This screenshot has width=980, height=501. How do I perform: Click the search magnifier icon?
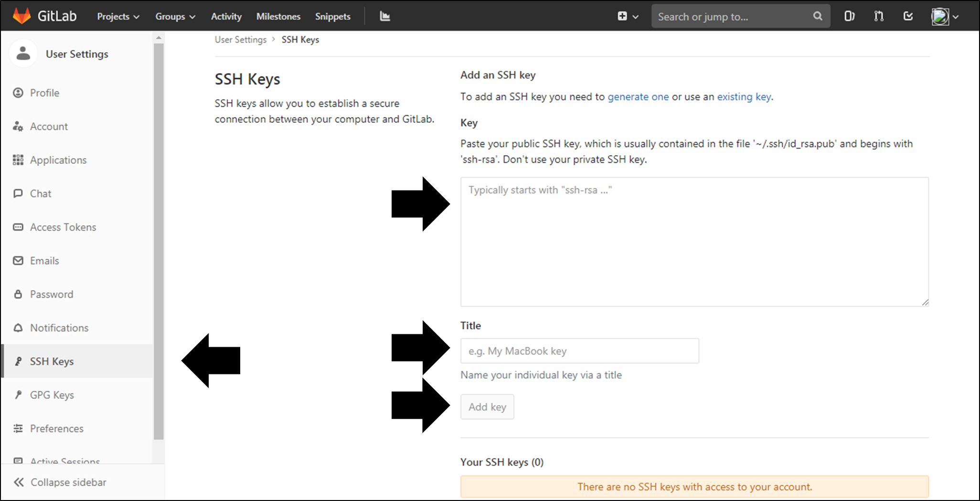pyautogui.click(x=818, y=16)
